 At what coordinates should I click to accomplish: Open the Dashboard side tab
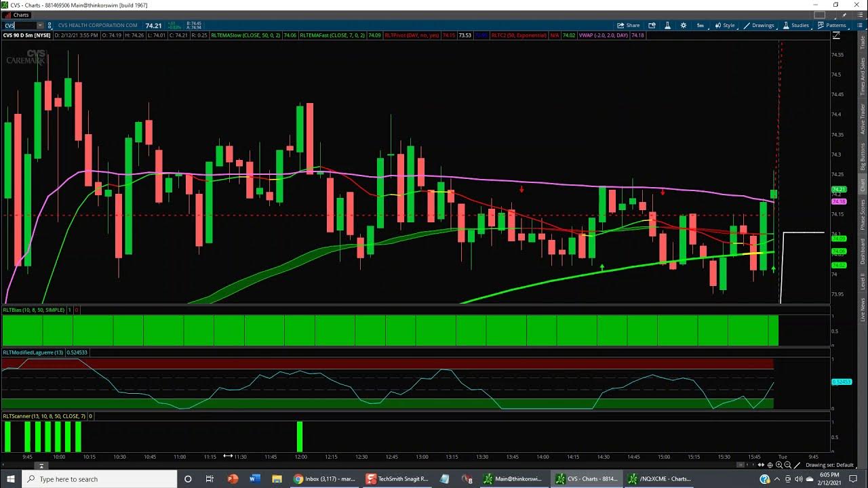tap(863, 251)
